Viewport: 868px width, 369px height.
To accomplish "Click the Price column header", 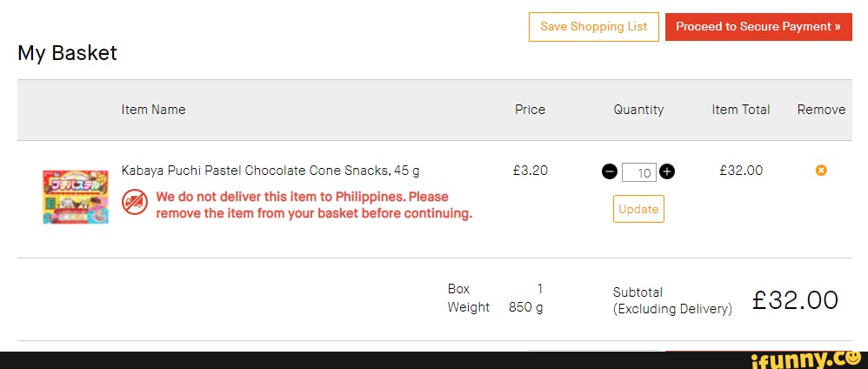I will click(x=530, y=110).
